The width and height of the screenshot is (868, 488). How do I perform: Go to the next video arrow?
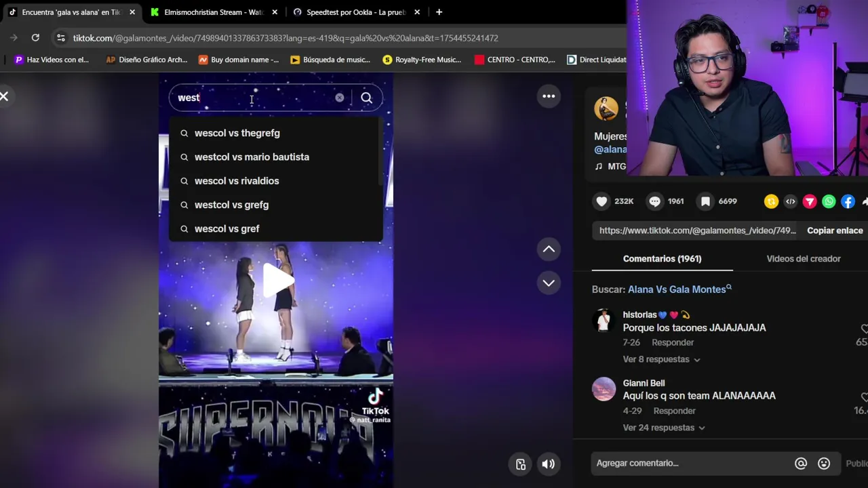[549, 283]
